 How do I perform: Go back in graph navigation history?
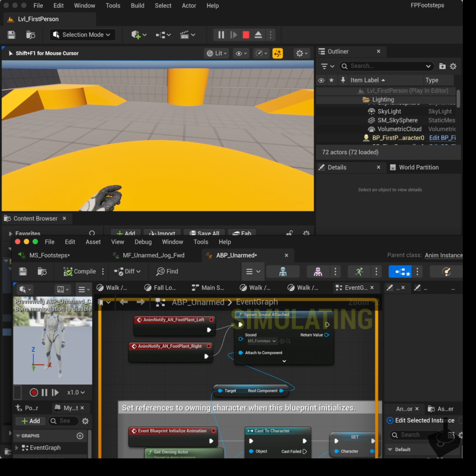coord(123,302)
